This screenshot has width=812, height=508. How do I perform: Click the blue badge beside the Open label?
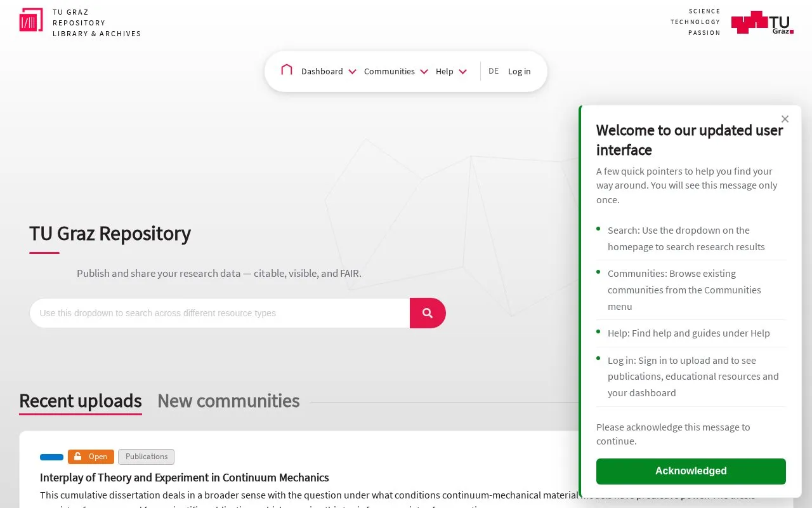(51, 457)
